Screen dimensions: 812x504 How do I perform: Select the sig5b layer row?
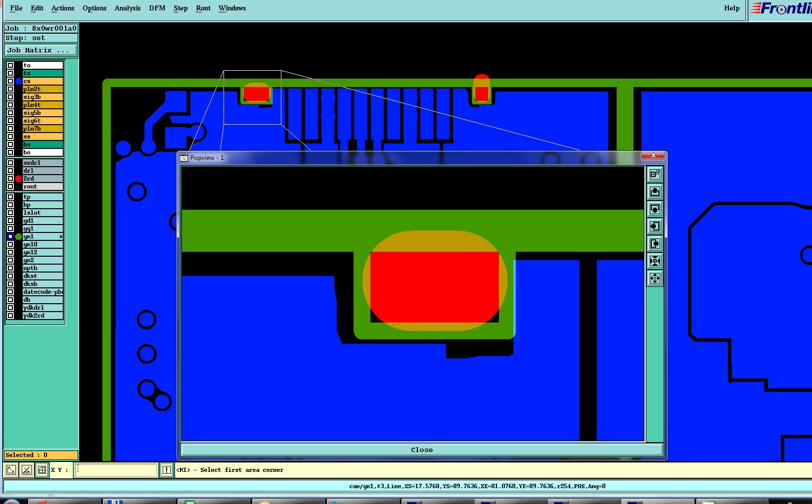click(x=43, y=113)
